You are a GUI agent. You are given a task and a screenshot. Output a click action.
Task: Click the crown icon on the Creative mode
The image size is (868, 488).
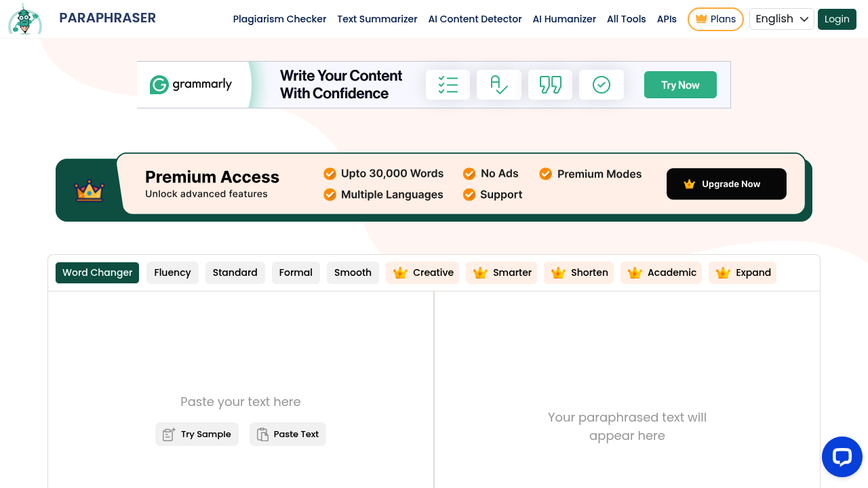click(x=400, y=272)
